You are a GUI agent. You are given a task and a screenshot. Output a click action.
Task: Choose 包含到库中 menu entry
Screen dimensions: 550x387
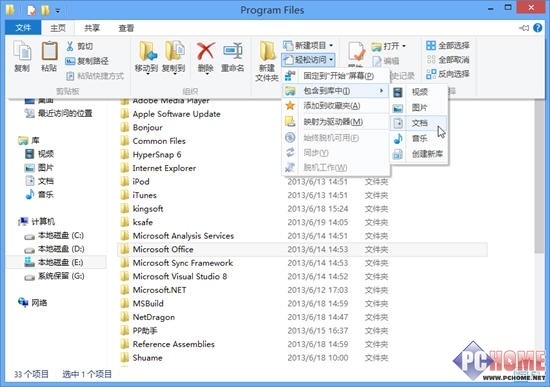click(335, 91)
